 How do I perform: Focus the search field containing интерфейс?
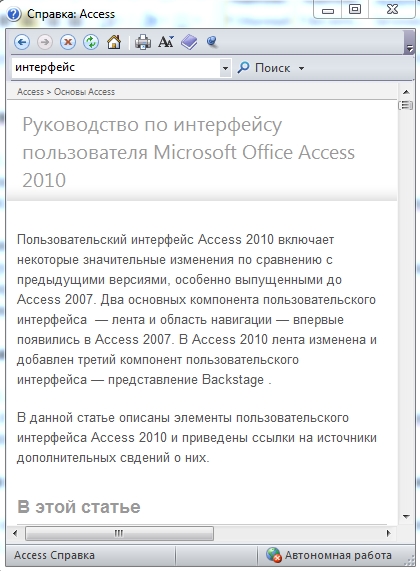(x=116, y=68)
